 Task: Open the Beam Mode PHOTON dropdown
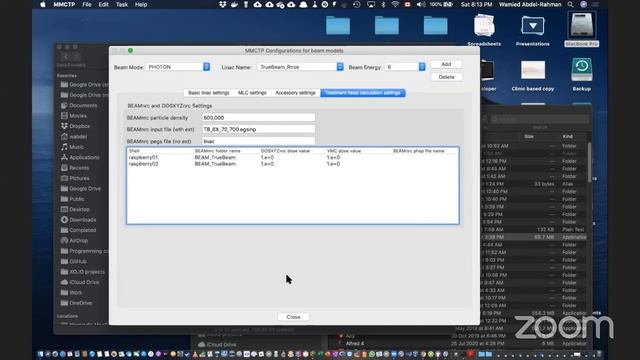[178, 67]
